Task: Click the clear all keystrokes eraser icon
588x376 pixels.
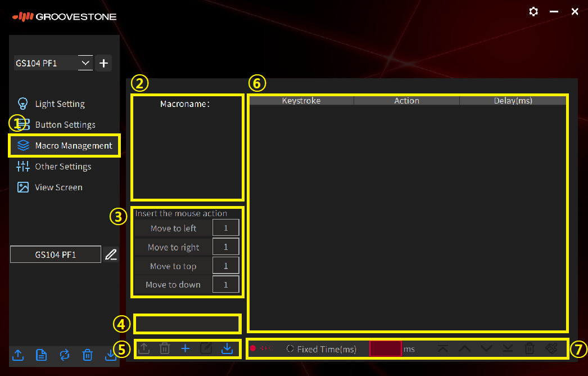Action: coord(551,349)
